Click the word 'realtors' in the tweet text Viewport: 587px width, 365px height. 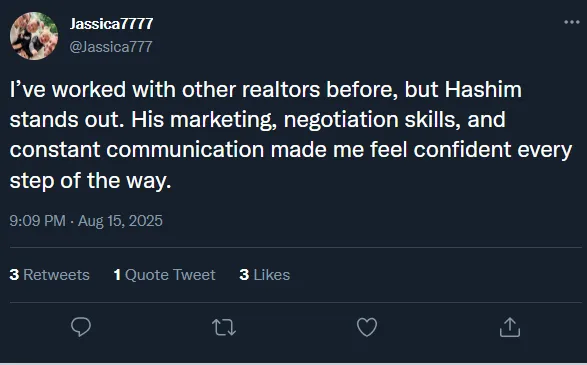[x=281, y=90]
